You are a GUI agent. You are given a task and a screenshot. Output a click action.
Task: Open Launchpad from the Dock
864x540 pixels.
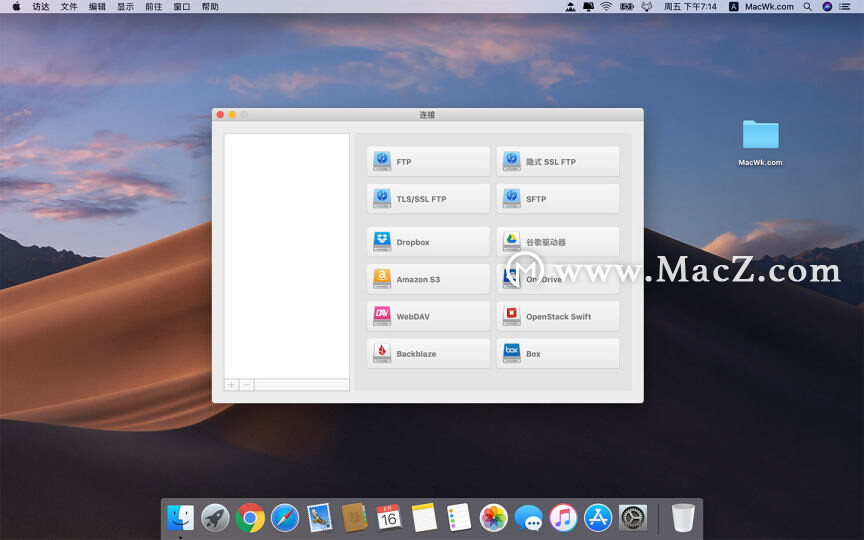[x=215, y=517]
